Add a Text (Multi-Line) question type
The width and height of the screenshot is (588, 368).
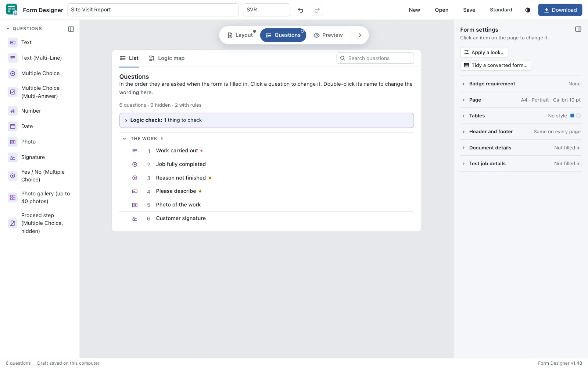[40, 58]
